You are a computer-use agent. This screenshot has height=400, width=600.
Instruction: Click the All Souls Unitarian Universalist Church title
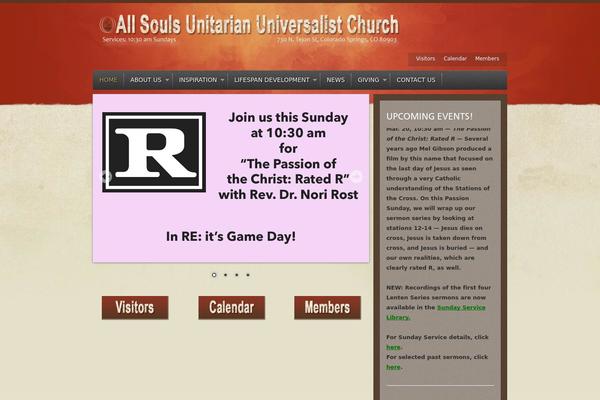pos(257,24)
